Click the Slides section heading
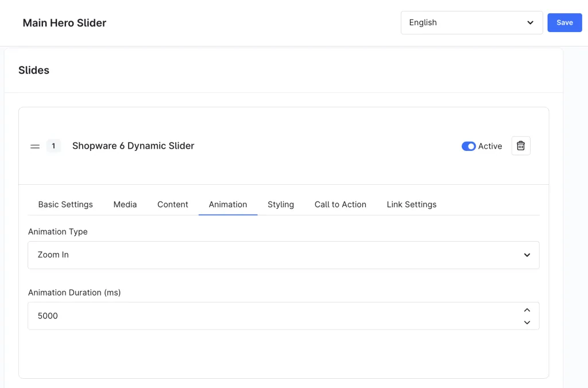588x388 pixels. pyautogui.click(x=34, y=70)
